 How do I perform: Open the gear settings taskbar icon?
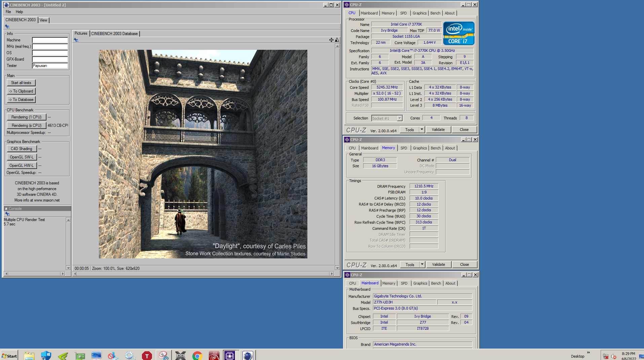click(130, 356)
